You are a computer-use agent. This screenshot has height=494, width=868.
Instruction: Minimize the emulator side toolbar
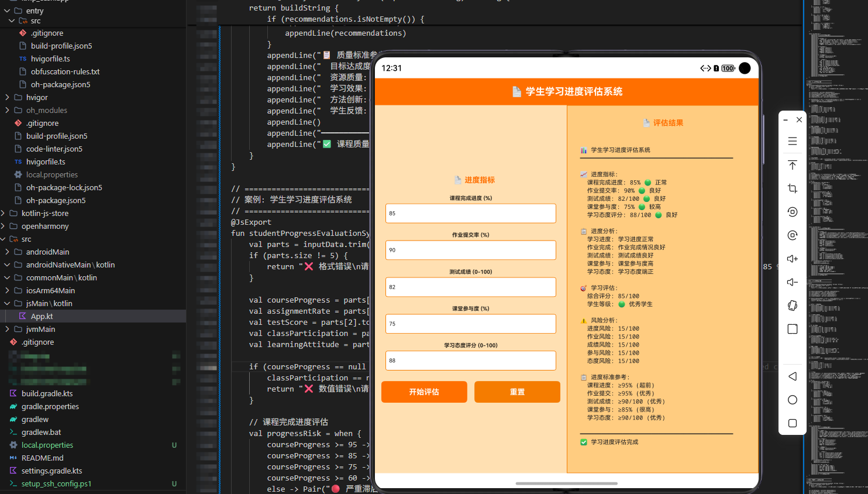[786, 120]
